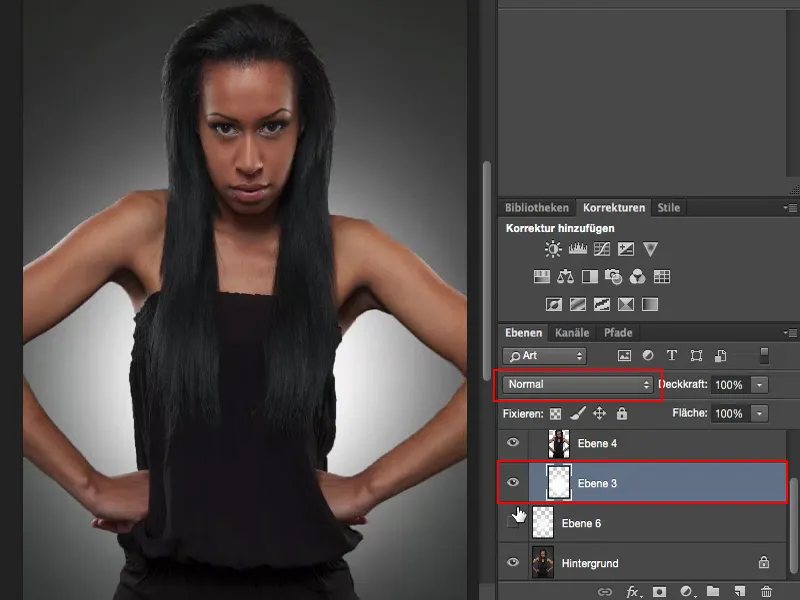Click the Hintergrund layer thumbnail
The image size is (800, 600).
(x=543, y=562)
